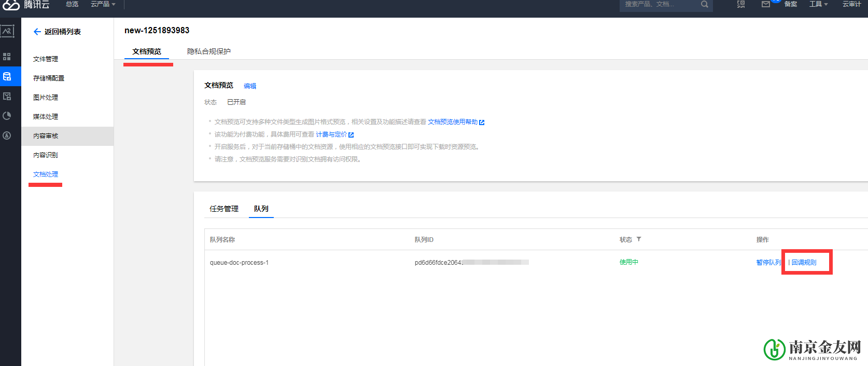Viewport: 868px width, 366px height.
Task: Expand the 云产品 dropdown menu
Action: point(103,4)
